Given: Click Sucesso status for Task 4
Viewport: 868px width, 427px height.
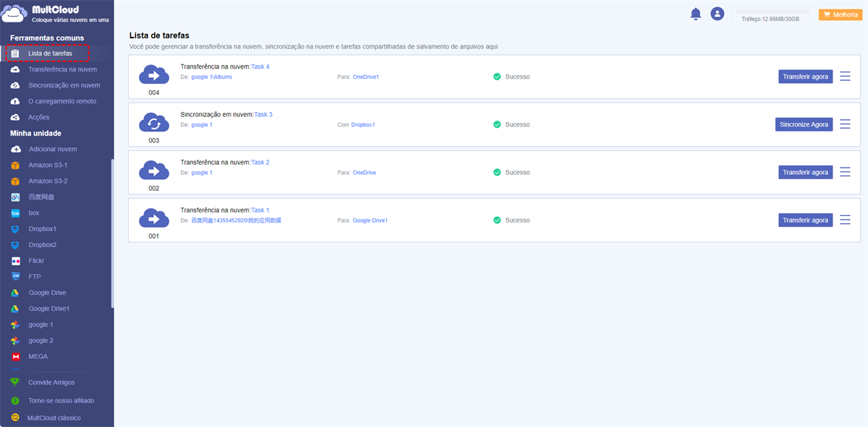Looking at the screenshot, I should point(511,77).
